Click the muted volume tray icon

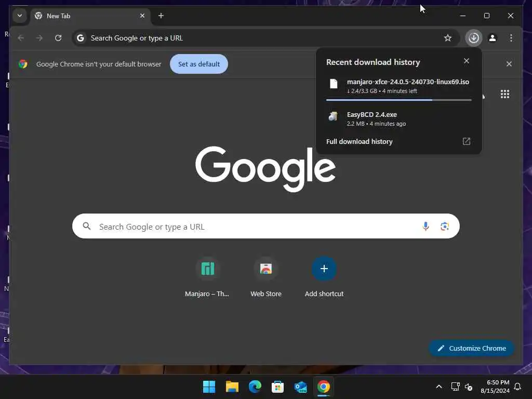pos(469,387)
